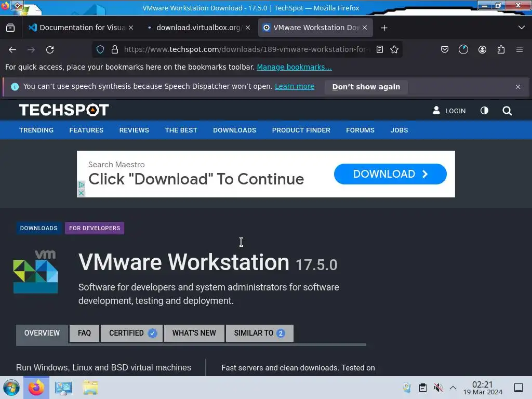Click the clipboard tray icon
This screenshot has width=532, height=399.
click(x=423, y=388)
